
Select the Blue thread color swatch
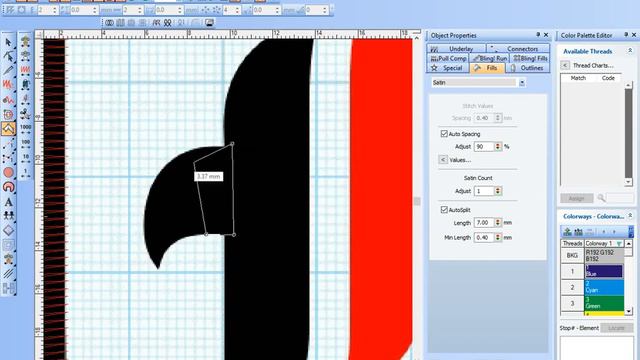pos(604,271)
